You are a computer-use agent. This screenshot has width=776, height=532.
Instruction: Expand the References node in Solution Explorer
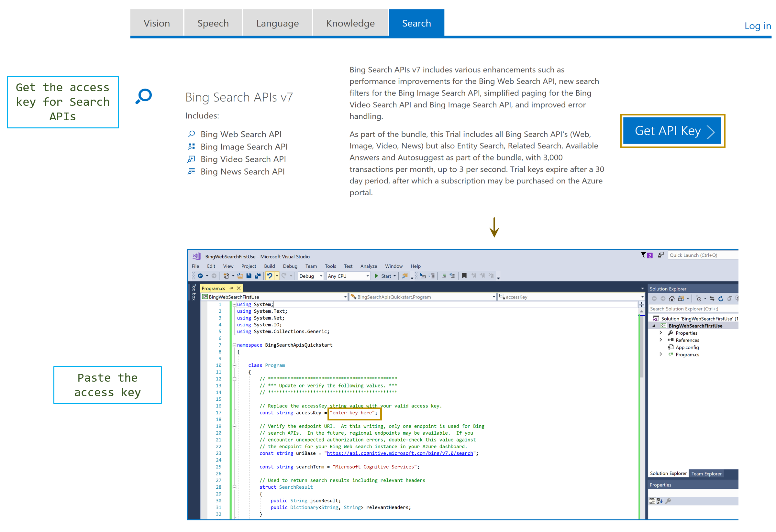(x=661, y=340)
